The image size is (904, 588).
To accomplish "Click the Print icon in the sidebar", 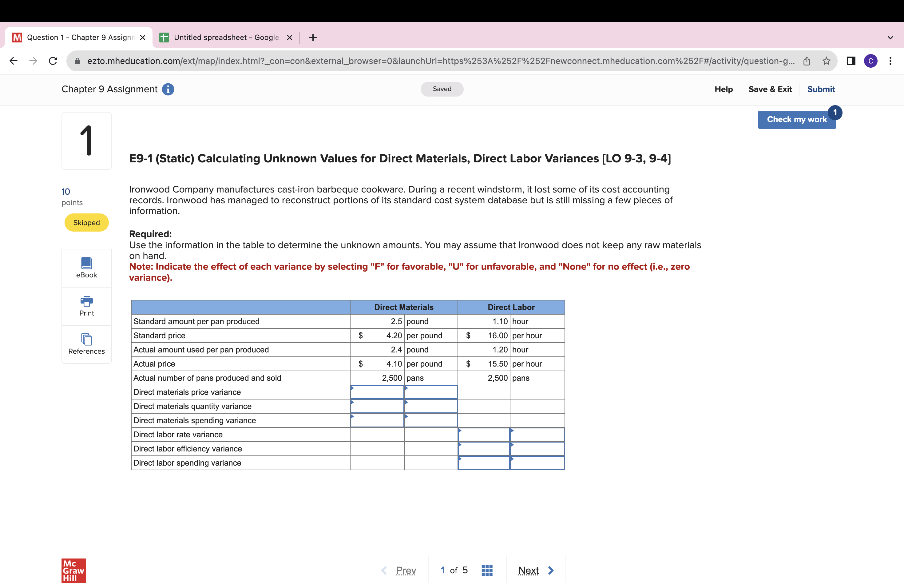I will point(86,305).
